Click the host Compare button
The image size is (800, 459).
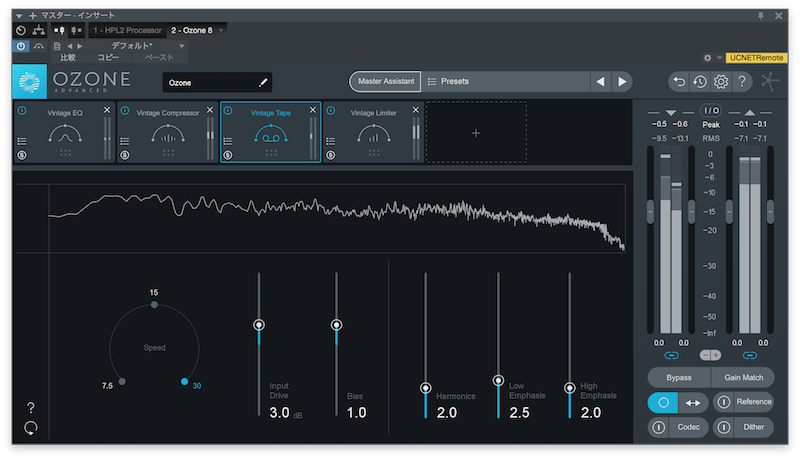click(x=68, y=58)
